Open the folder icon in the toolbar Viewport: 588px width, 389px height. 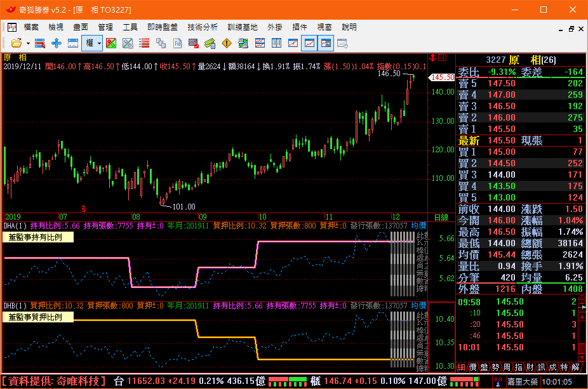click(x=16, y=43)
